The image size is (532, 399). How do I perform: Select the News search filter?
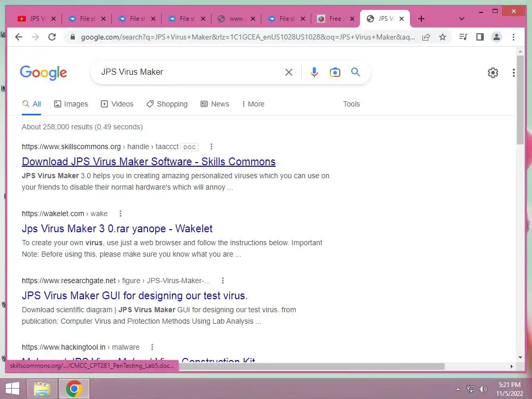(x=215, y=104)
